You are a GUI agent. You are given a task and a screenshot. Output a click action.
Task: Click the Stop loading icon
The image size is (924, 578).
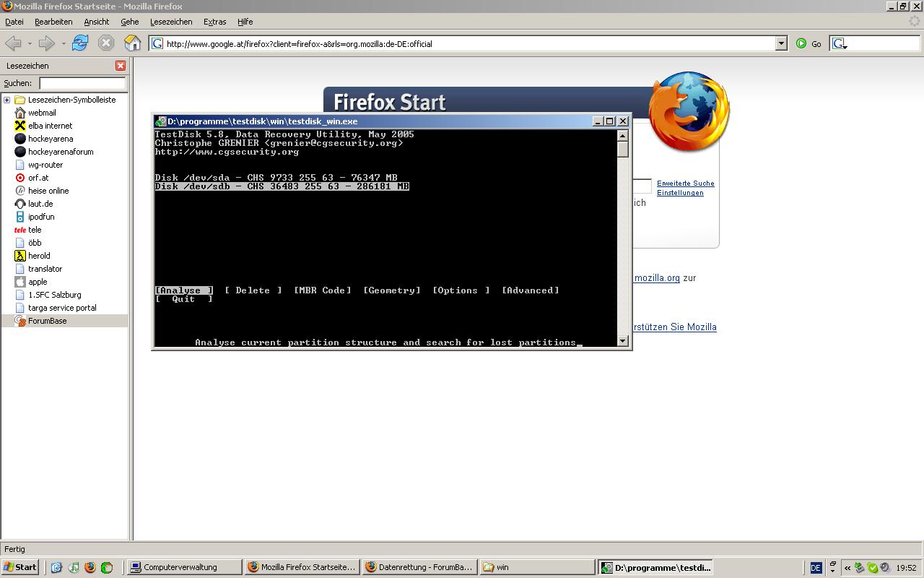tap(106, 43)
